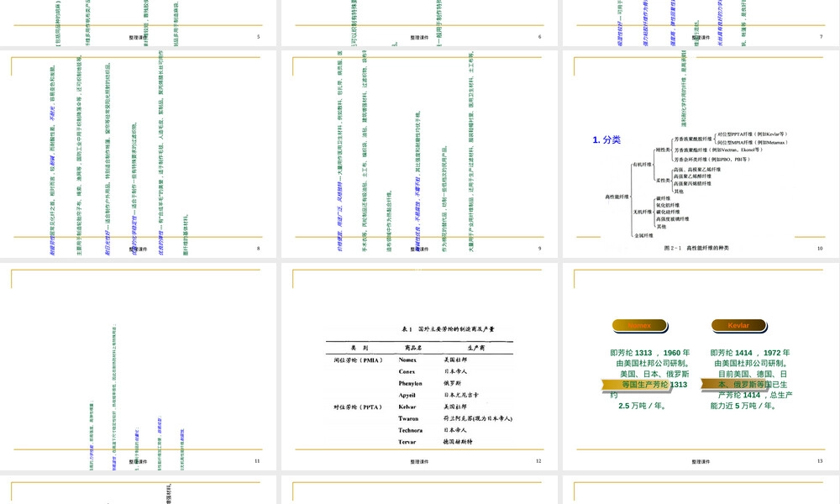The image size is (840, 504).
Task: Select slide 8 thumbnail with rotated green text
Action: pos(139,154)
